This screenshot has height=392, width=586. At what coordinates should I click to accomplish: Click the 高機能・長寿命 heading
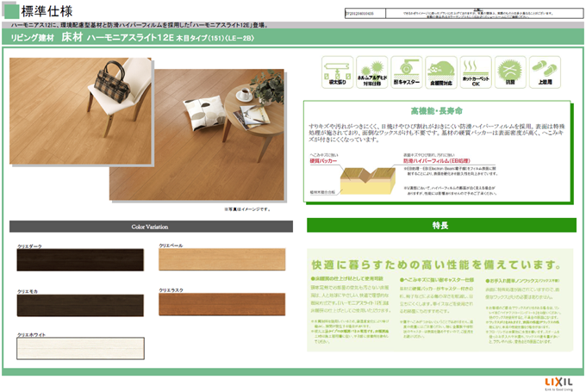[437, 111]
